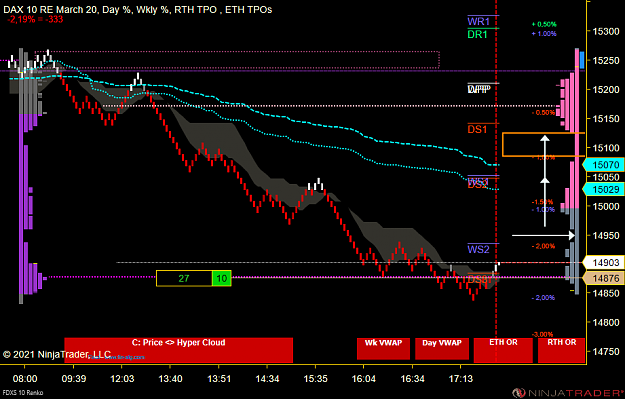Screen dimensions: 625x399
Task: Click the green +0.50% level label
Action: point(544,24)
